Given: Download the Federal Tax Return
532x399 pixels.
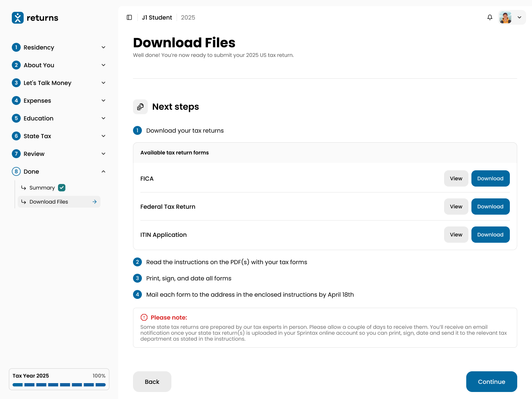Looking at the screenshot, I should click(x=490, y=207).
